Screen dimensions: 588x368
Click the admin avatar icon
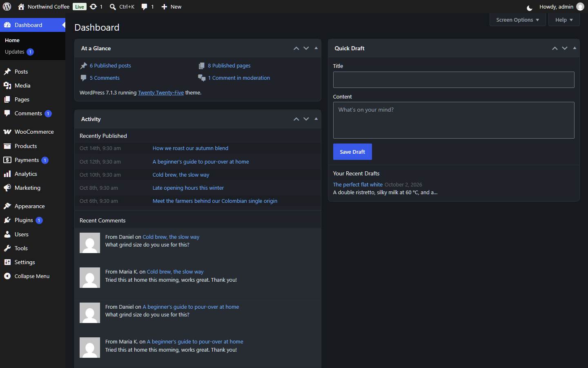click(x=580, y=7)
